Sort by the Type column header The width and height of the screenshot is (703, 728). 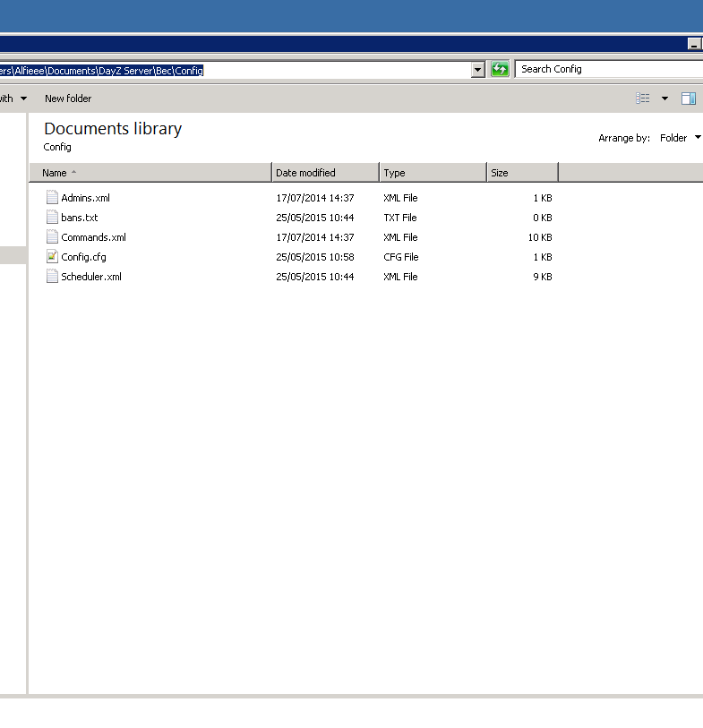pyautogui.click(x=433, y=173)
